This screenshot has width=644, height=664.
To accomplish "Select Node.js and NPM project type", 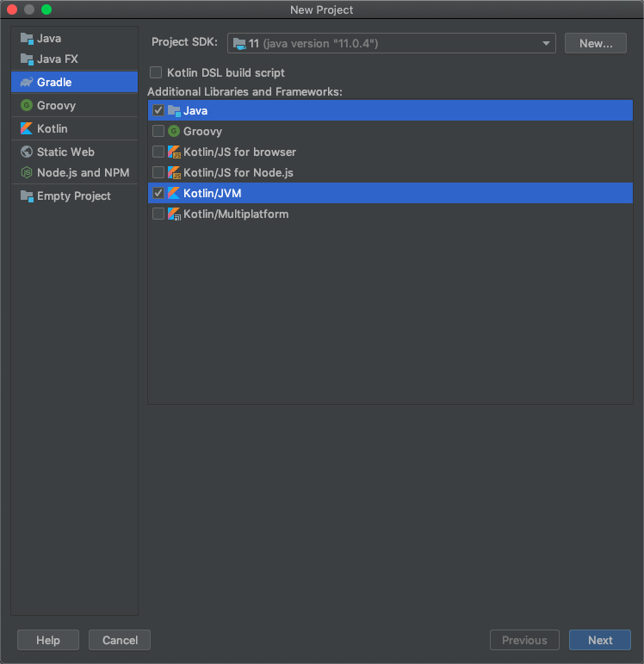I will tap(75, 173).
